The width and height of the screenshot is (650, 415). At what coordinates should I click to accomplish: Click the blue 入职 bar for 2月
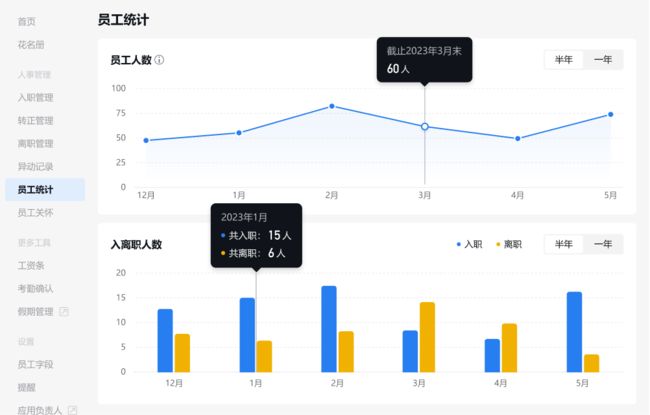point(329,329)
